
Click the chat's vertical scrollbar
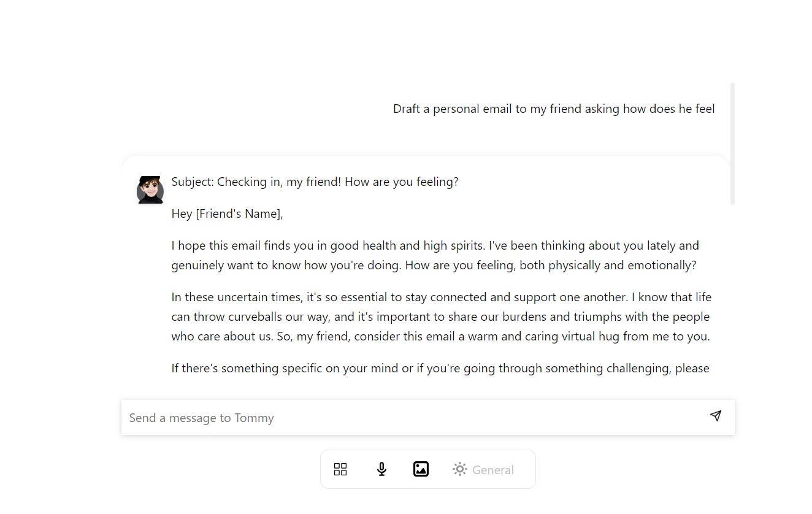pyautogui.click(x=732, y=144)
